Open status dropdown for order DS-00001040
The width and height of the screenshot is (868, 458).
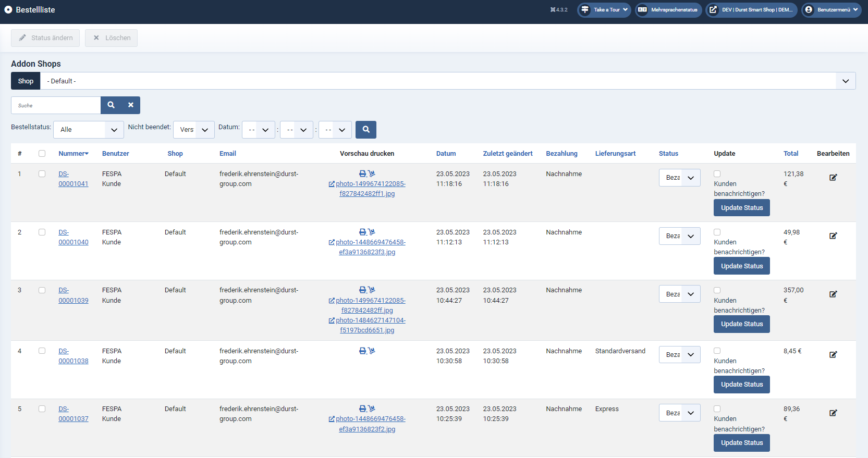[x=680, y=236]
